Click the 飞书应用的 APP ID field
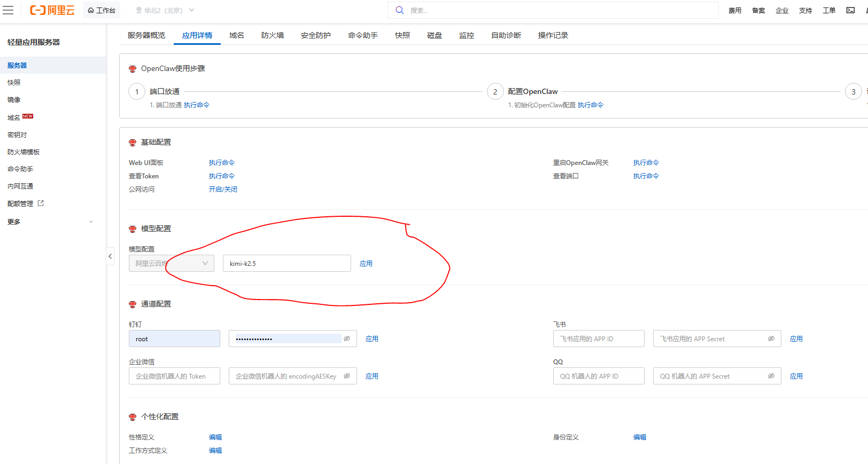The width and height of the screenshot is (868, 464). [599, 339]
